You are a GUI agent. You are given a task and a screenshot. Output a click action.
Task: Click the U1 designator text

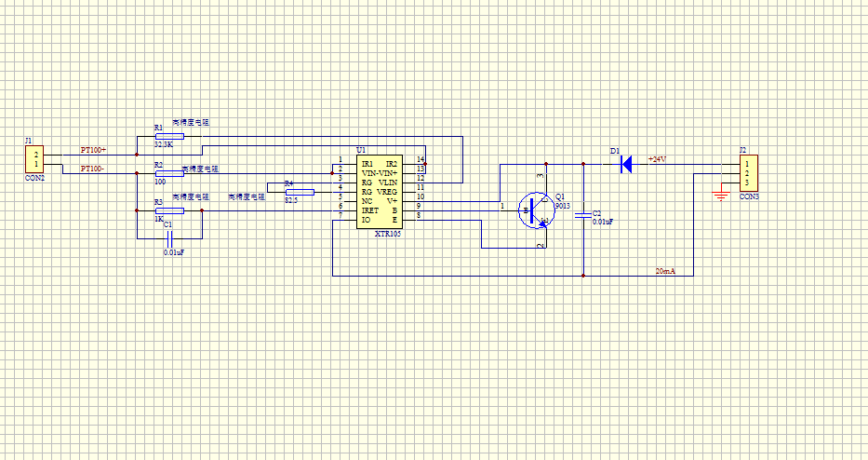pos(361,150)
